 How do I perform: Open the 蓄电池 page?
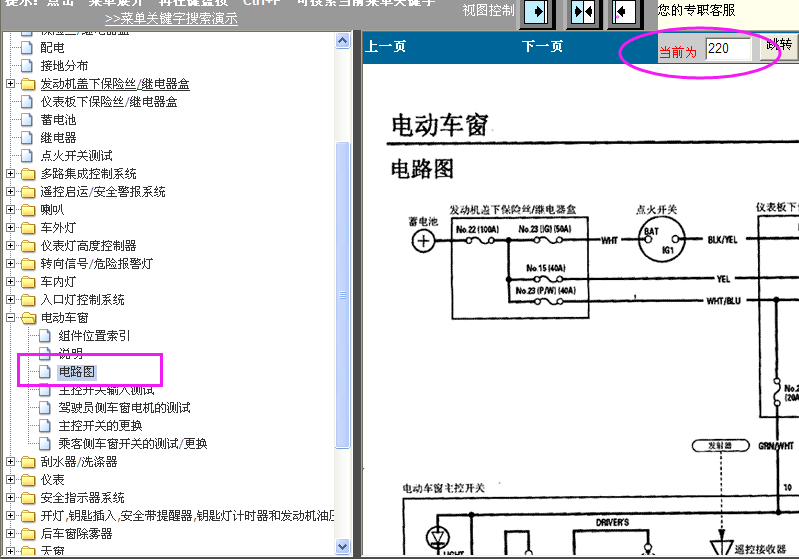click(x=58, y=120)
